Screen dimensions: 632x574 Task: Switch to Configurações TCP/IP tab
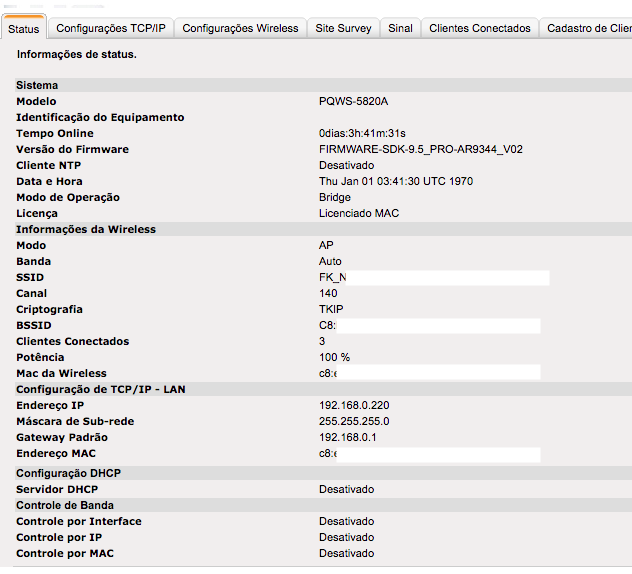(x=110, y=28)
